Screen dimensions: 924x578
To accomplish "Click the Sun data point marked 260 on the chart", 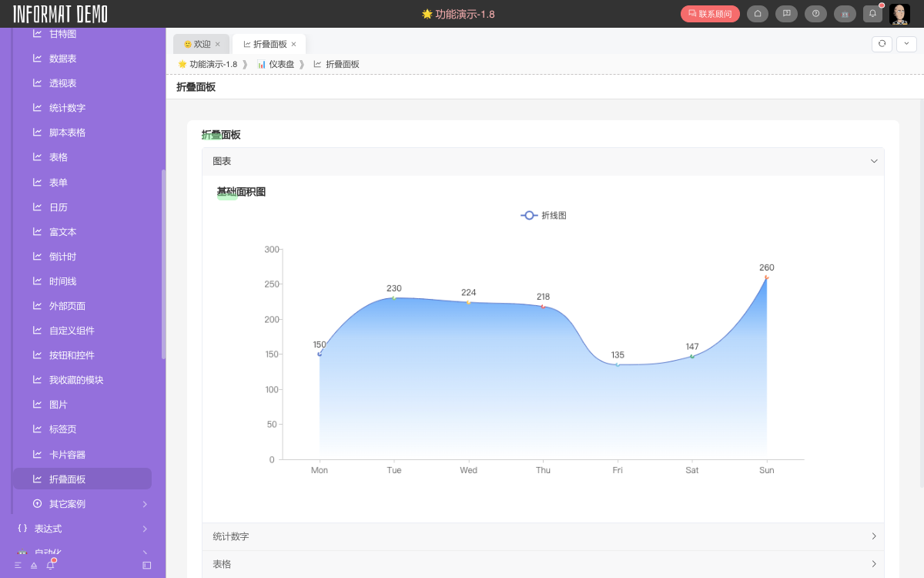I will (765, 278).
